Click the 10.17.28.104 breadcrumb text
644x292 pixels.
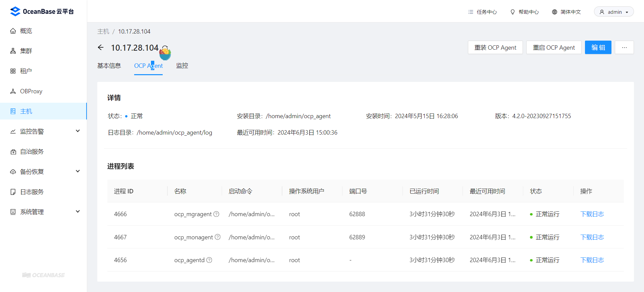(134, 32)
